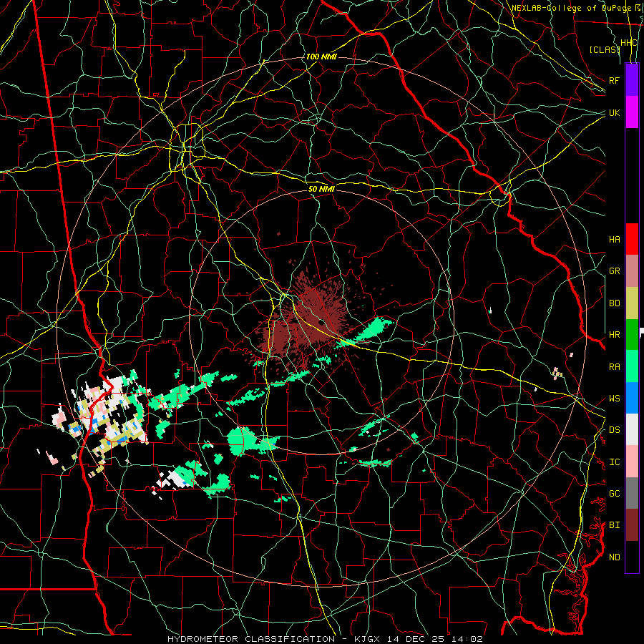Click the "GC" legend label
Viewport: 644px width, 644px height.
coord(614,494)
